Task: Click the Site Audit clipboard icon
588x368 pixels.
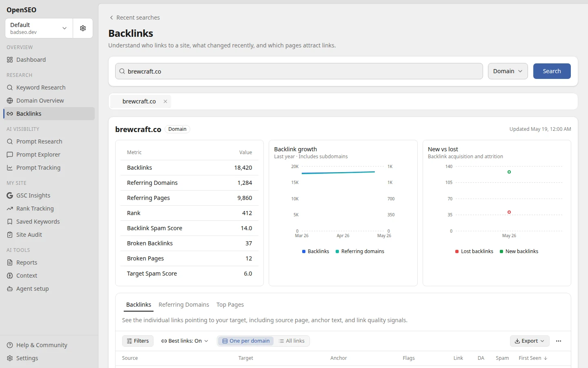Action: 10,235
